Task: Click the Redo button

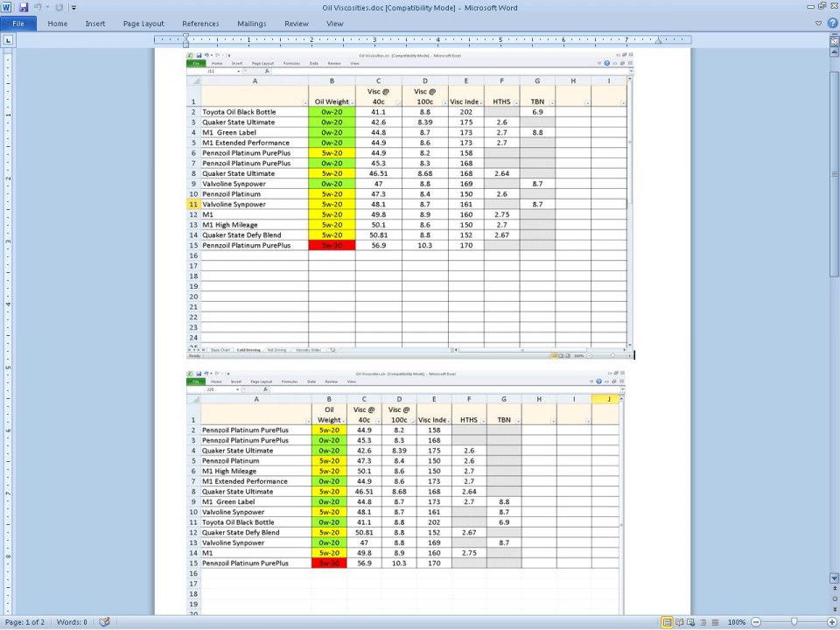Action: click(59, 8)
